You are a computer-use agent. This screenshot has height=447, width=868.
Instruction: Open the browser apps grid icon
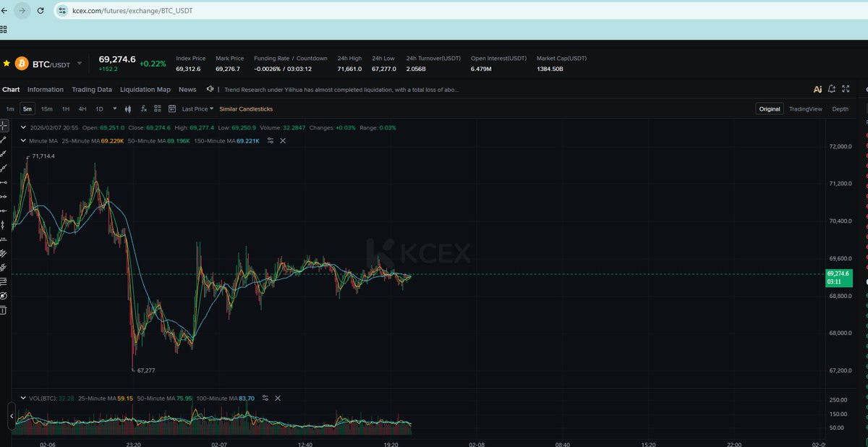pos(4,30)
